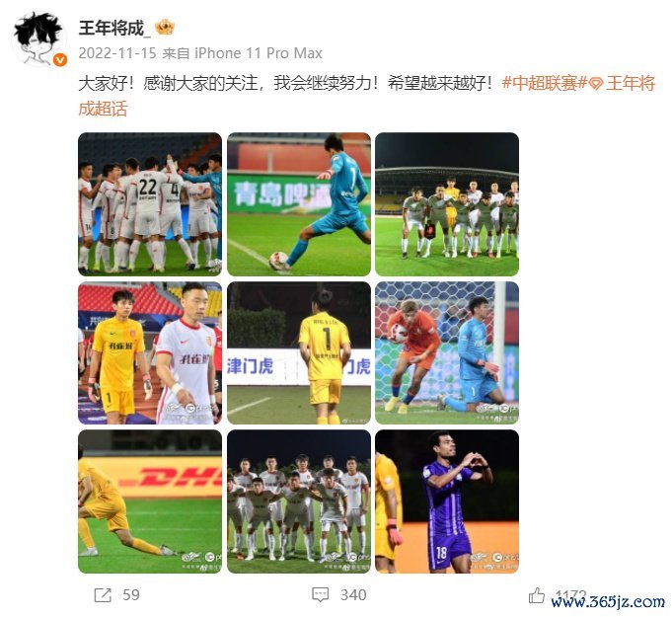Open the user's profile avatar

click(x=38, y=39)
